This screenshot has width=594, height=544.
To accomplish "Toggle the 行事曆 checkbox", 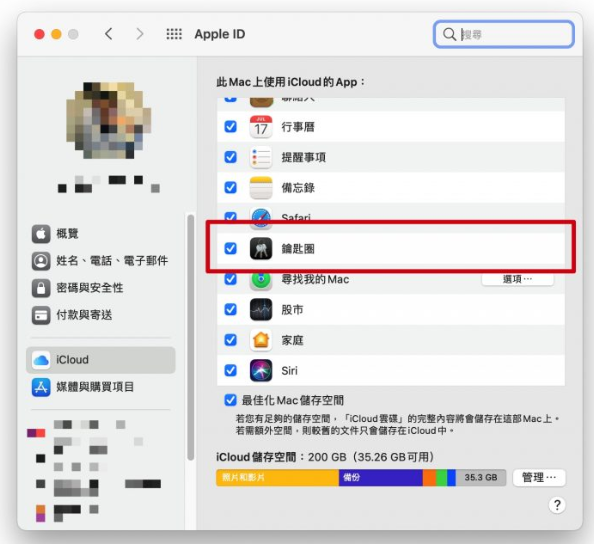I will point(230,127).
